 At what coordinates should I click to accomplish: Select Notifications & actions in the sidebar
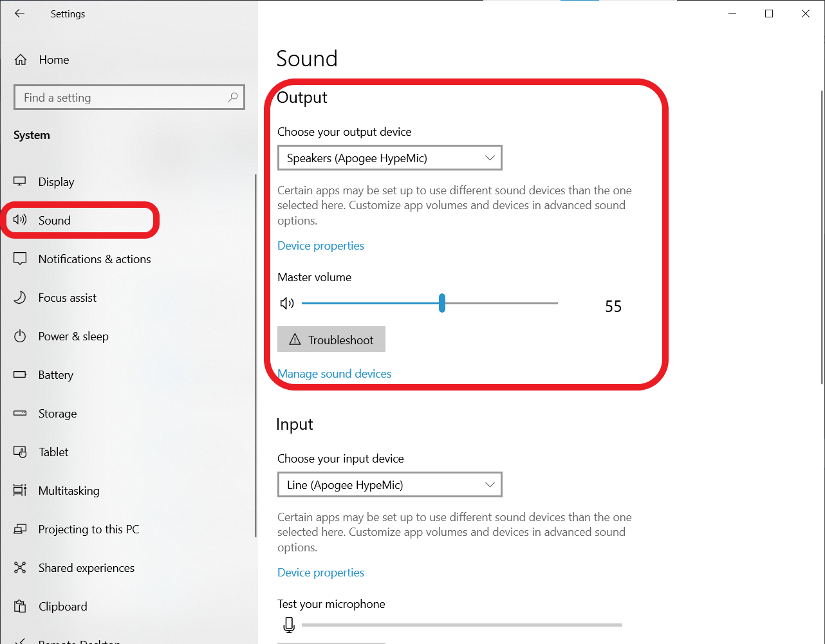pos(93,259)
